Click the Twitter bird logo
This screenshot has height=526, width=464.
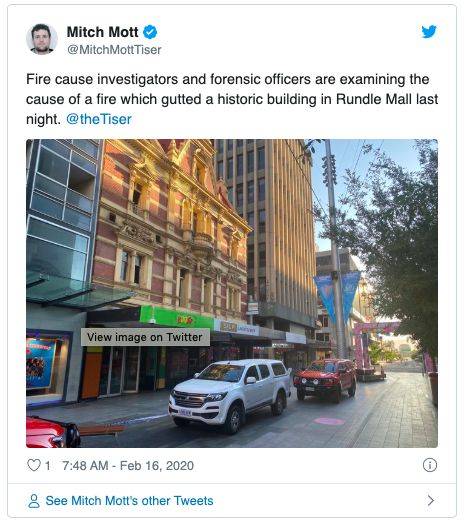(429, 32)
